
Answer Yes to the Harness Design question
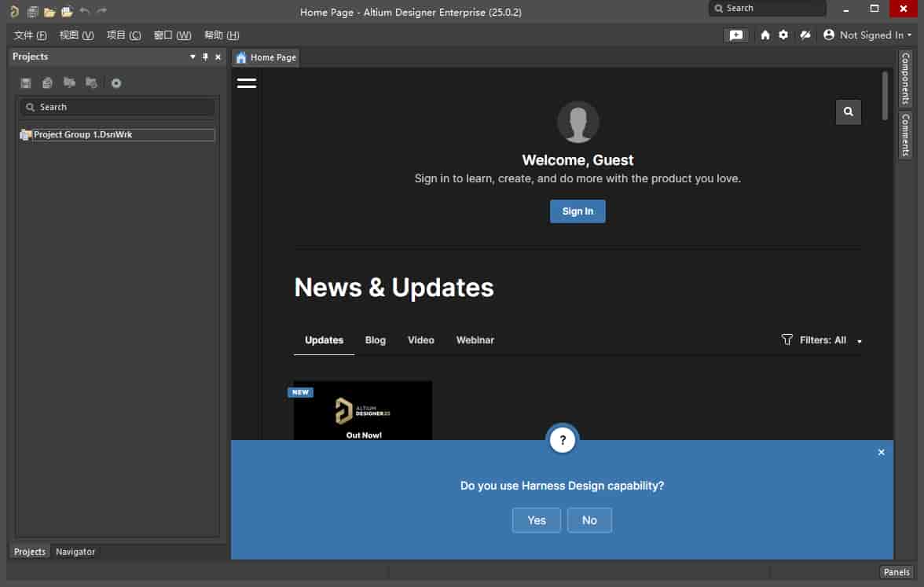click(x=536, y=520)
